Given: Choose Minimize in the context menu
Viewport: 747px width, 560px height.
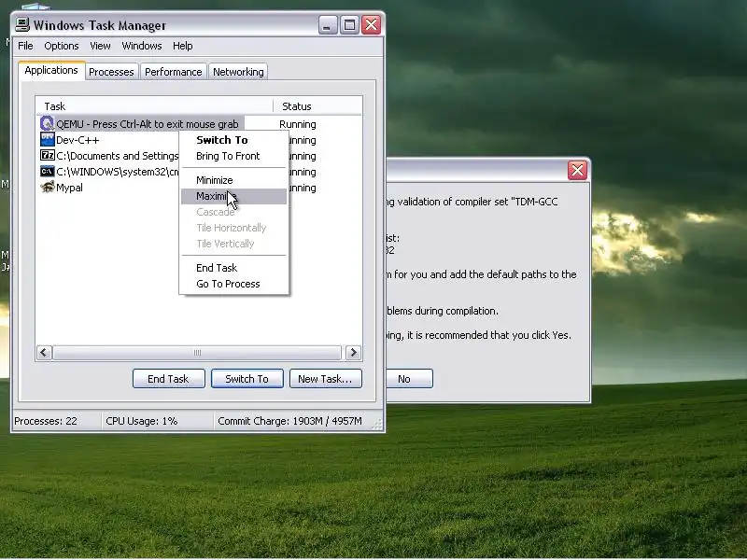Looking at the screenshot, I should 233,180.
